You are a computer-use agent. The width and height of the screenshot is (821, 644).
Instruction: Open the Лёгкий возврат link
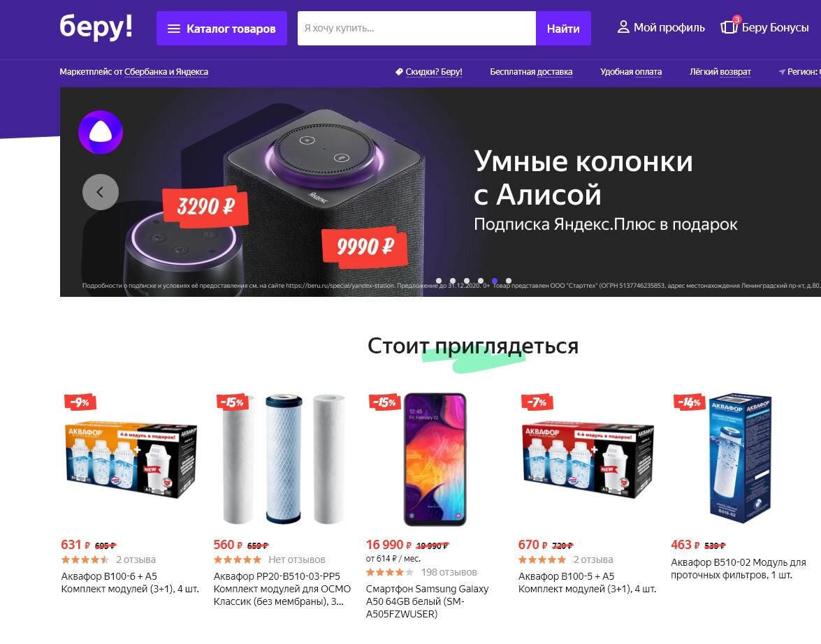click(x=720, y=72)
